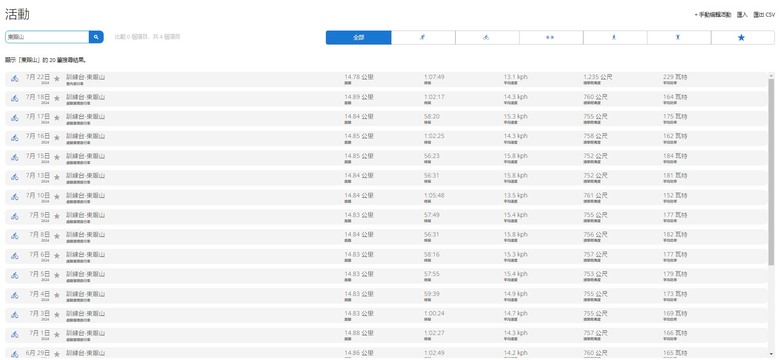Viewport: 780px width, 360px height.
Task: Open 訓練台-東眼山 activity from 7月1日
Action: [x=86, y=333]
